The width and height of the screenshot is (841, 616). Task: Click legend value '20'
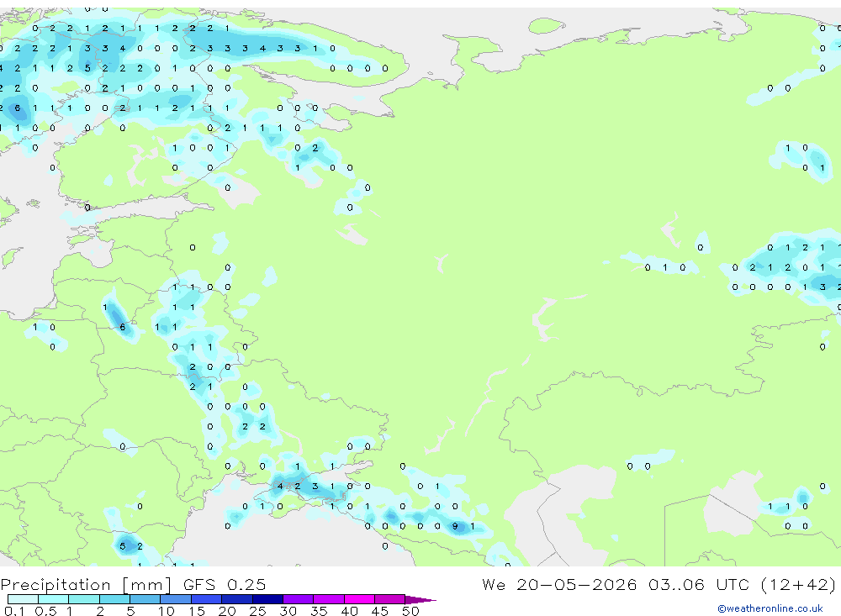point(227,611)
